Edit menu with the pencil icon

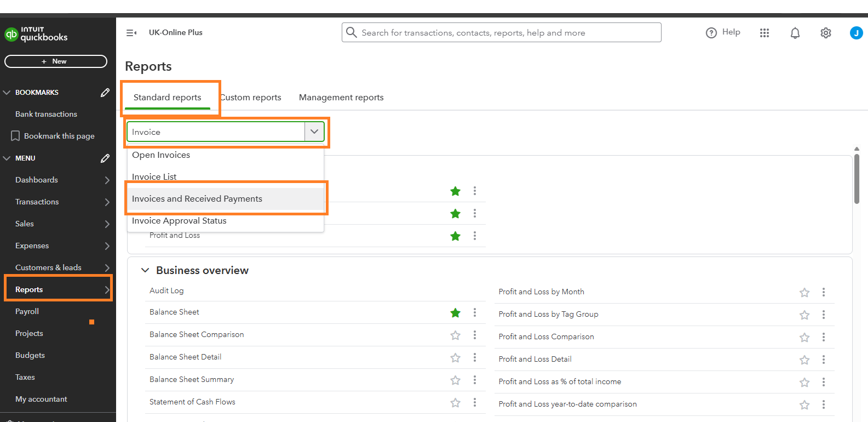point(105,158)
